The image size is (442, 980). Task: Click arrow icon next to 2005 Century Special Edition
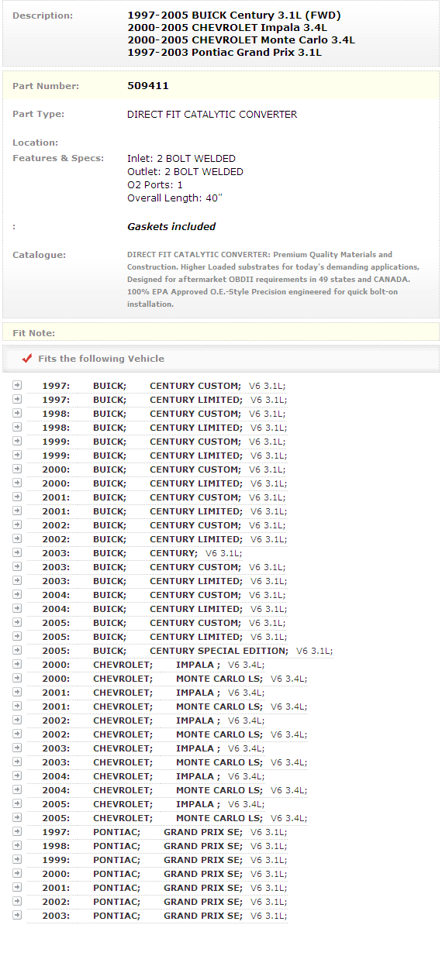[17, 650]
